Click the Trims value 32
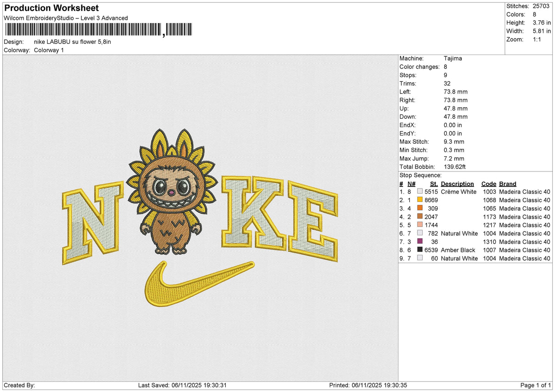Viewport: 555px width, 392px height. tap(447, 84)
